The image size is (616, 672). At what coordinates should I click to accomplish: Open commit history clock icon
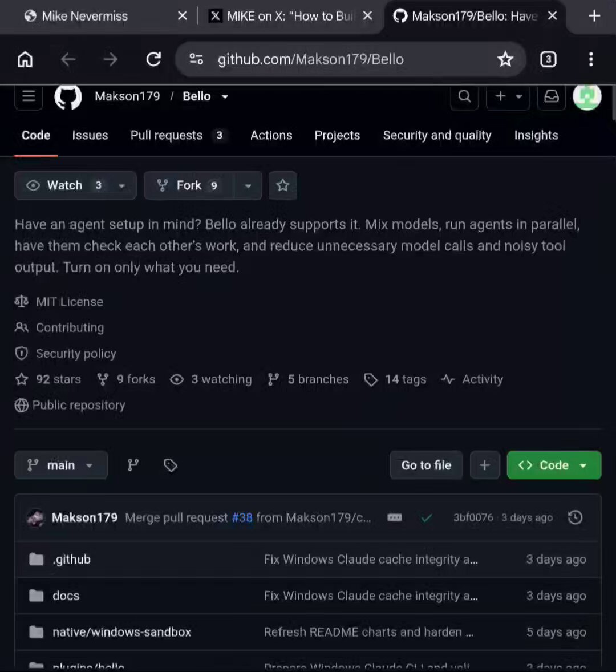(576, 517)
